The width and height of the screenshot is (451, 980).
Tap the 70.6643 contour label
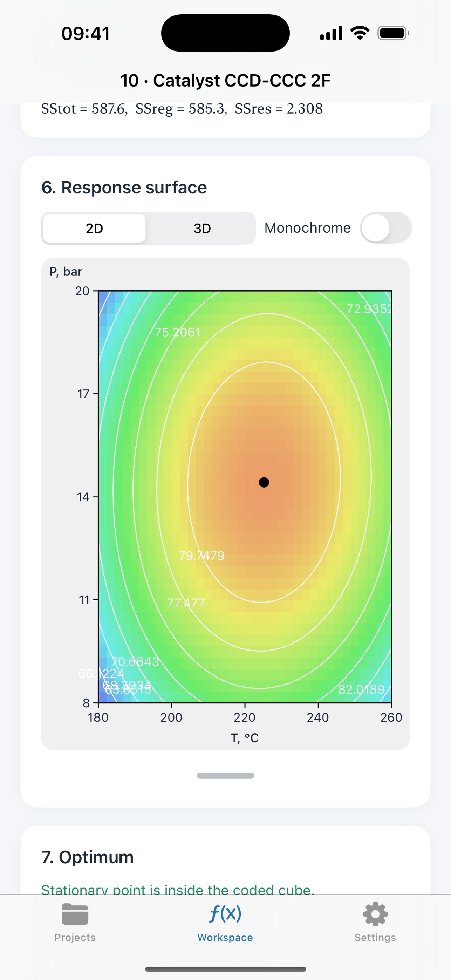click(135, 662)
